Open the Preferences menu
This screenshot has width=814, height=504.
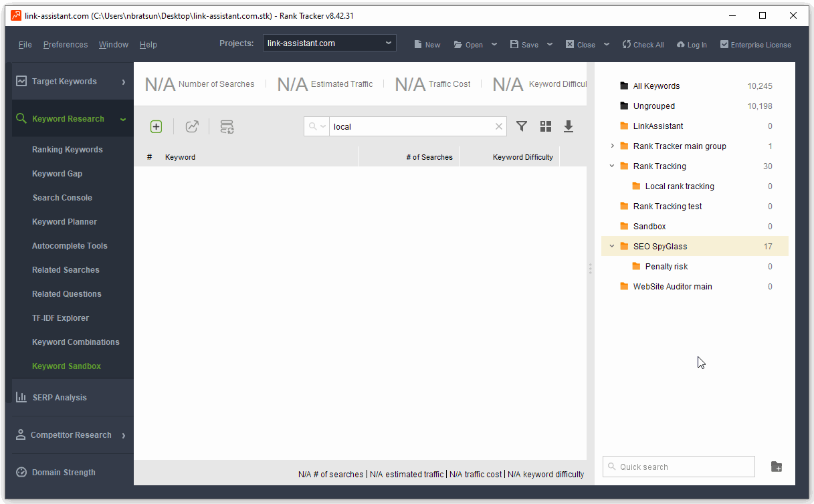tap(66, 45)
